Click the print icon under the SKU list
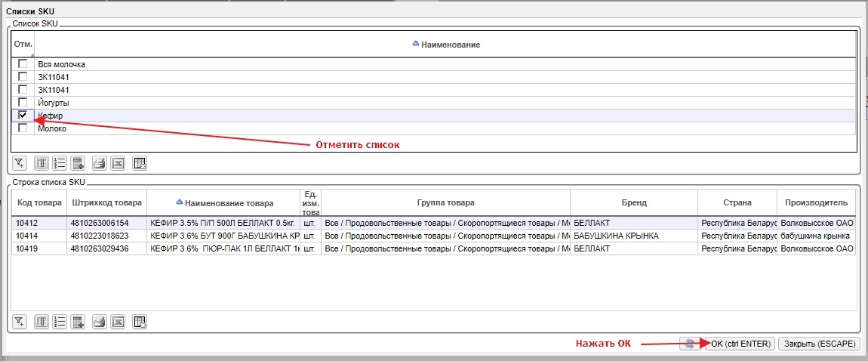The width and height of the screenshot is (868, 361). pos(99,162)
